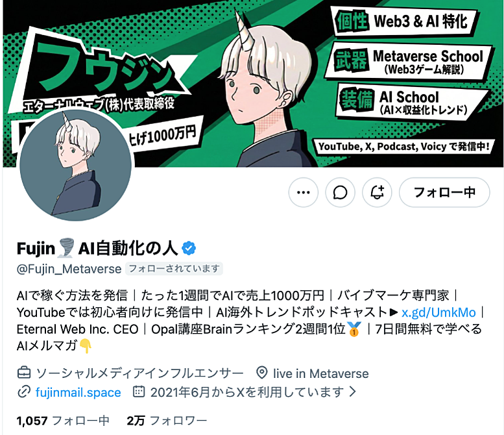The width and height of the screenshot is (504, 435).
Task: Toggle the フォロー中 following button
Action: click(x=444, y=192)
